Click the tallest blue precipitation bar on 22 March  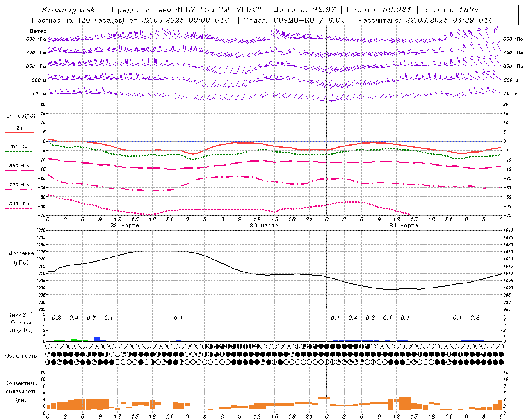pyautogui.click(x=97, y=339)
